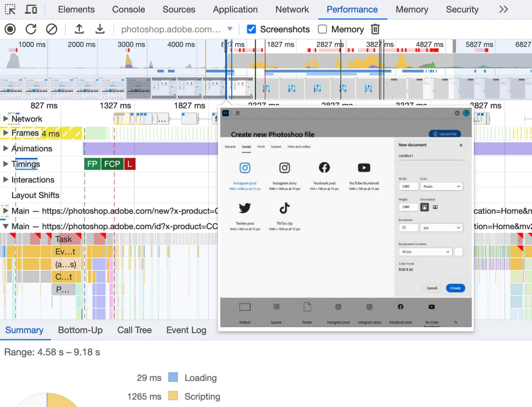Expand the Animations track
Screen dimensions: 532x407
(5, 148)
